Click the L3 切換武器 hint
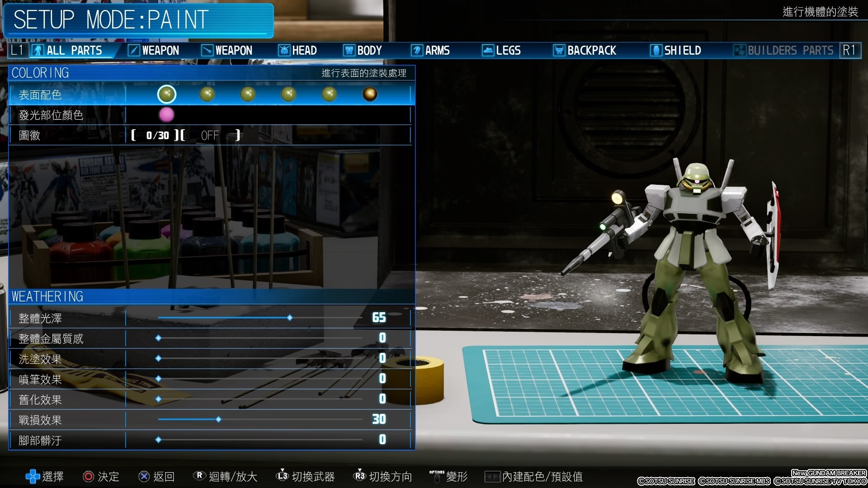868x488 pixels. (305, 476)
